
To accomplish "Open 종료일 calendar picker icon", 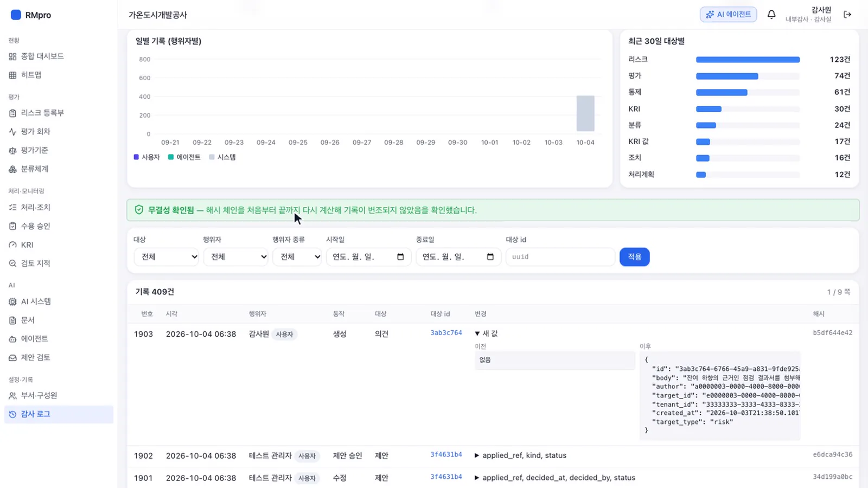I will (490, 257).
